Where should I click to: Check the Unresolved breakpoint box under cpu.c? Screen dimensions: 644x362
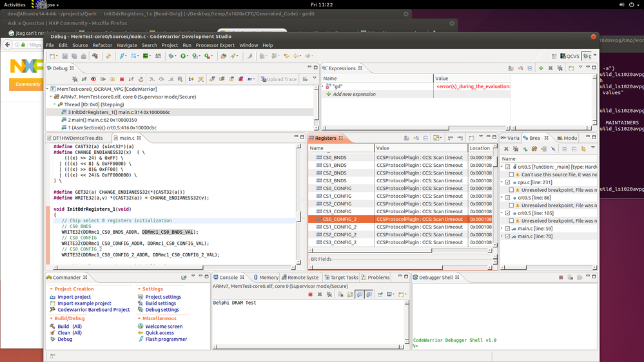tap(511, 190)
